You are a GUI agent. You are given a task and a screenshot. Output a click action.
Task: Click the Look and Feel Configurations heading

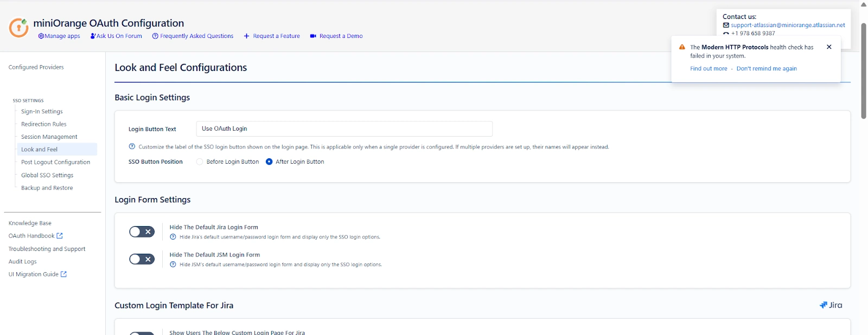(x=181, y=68)
